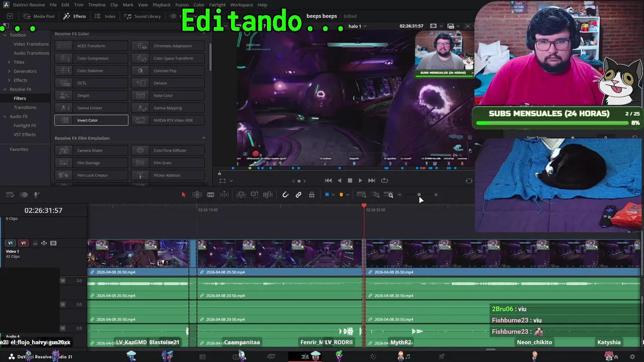Open the Index panel
Image resolution: width=644 pixels, height=362 pixels.
105,16
